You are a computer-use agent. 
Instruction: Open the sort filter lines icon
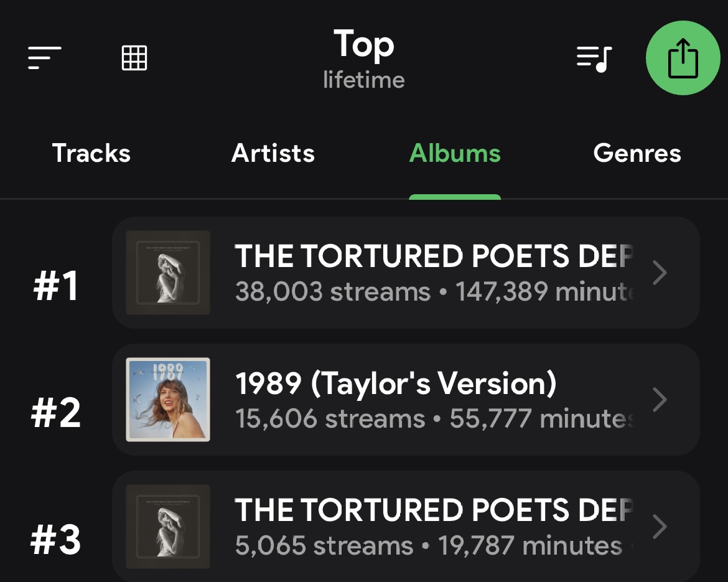[44, 58]
